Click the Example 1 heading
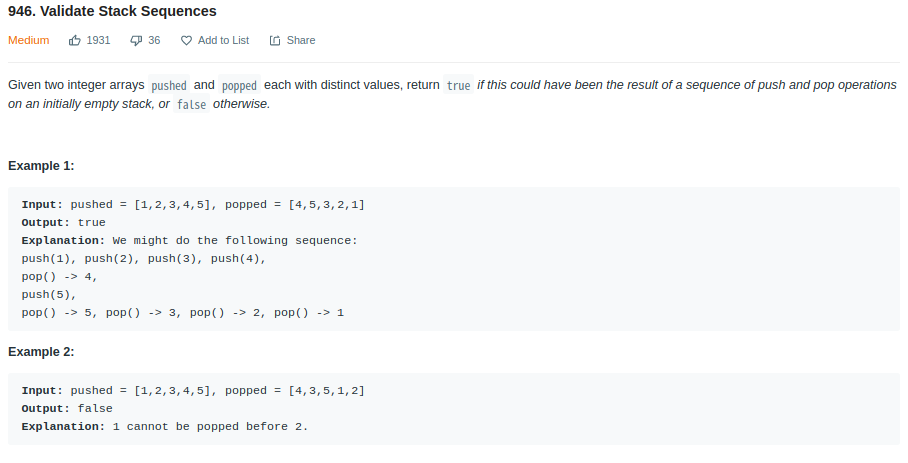The image size is (908, 463). [x=41, y=166]
